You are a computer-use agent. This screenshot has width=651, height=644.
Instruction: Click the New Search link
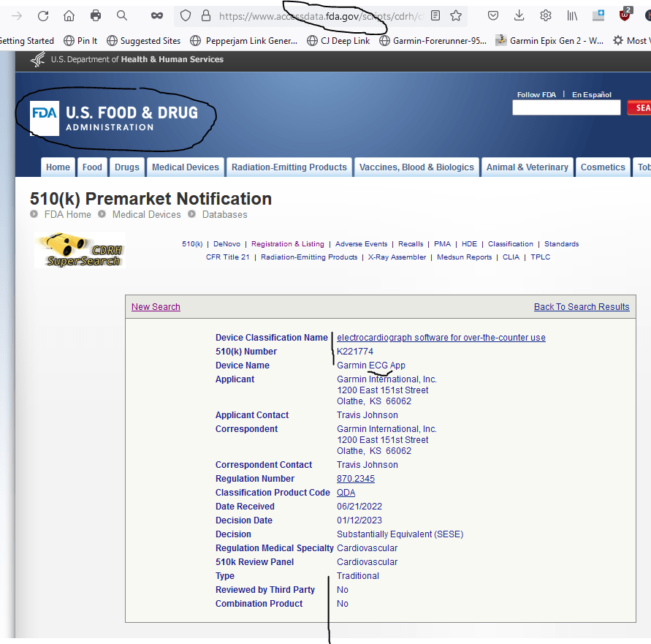click(156, 307)
